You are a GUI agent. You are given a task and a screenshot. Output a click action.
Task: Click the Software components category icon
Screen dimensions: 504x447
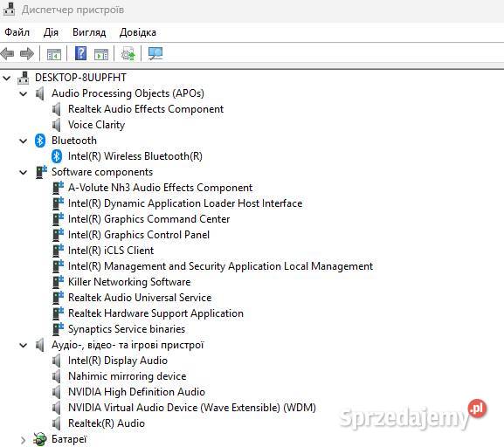(41, 172)
